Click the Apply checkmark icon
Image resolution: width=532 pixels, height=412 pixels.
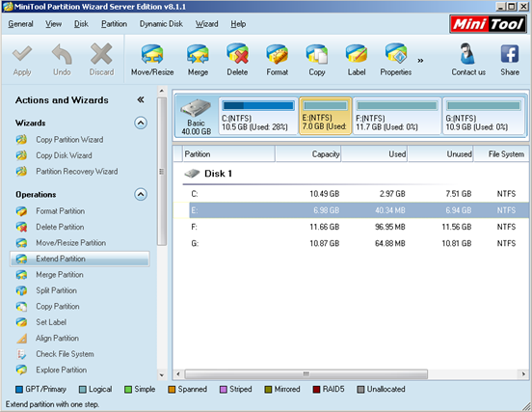point(22,54)
